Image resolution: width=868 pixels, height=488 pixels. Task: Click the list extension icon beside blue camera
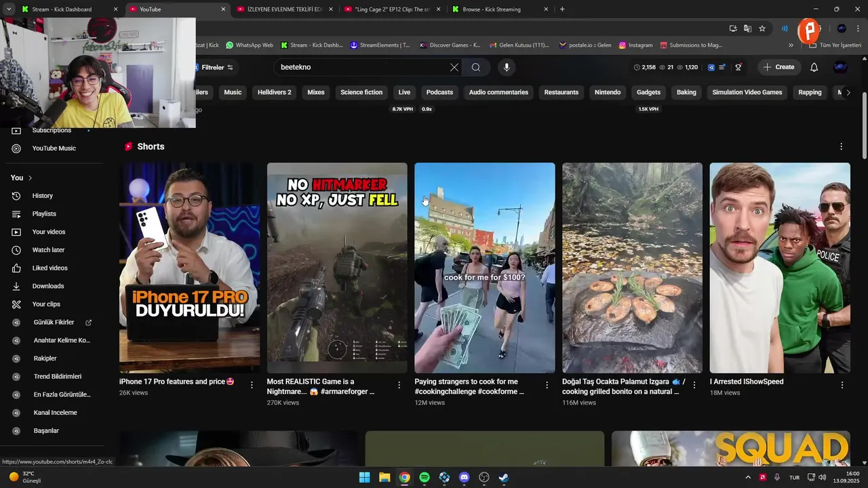pyautogui.click(x=722, y=67)
